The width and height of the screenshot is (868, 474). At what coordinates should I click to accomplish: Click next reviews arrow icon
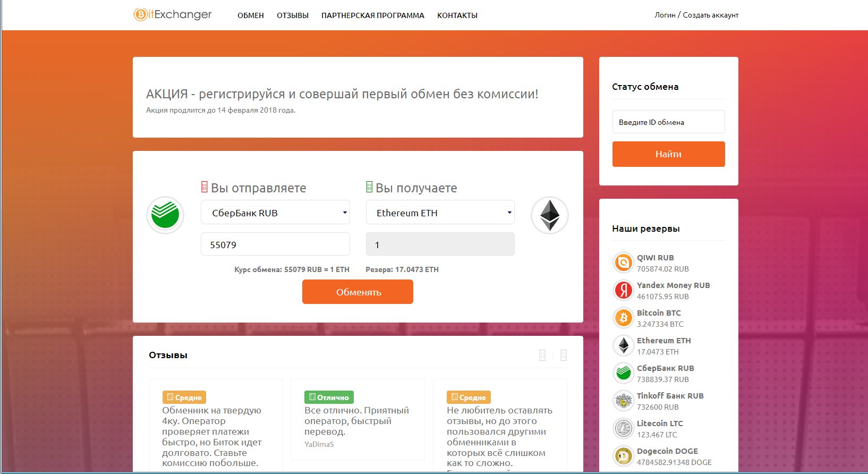[x=564, y=355]
